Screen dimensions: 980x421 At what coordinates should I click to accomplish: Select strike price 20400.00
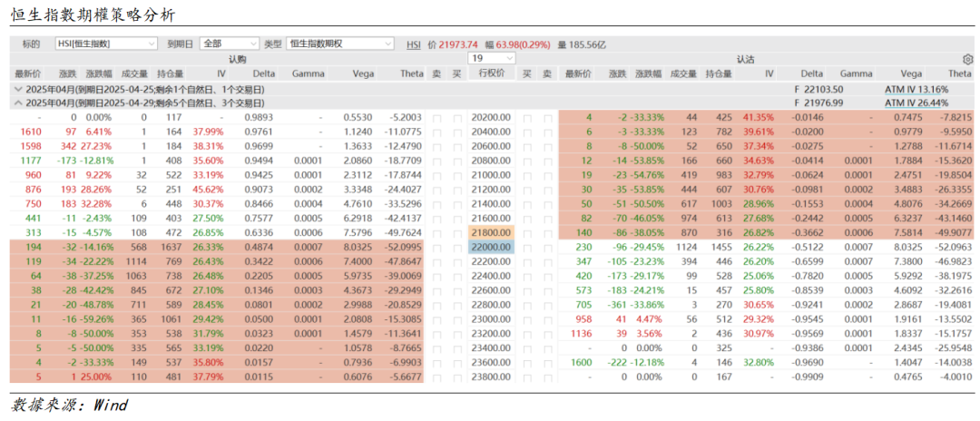point(491,132)
